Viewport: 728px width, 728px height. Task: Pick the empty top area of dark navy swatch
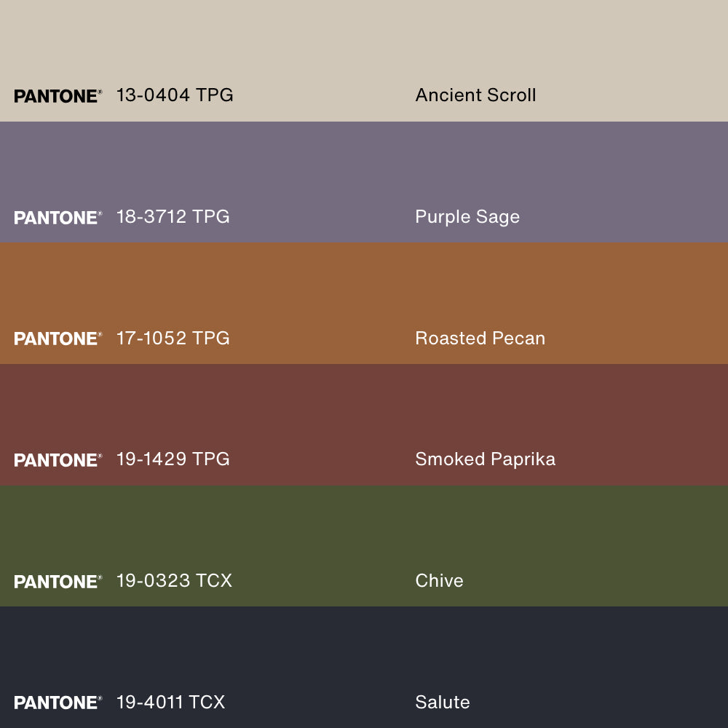click(x=364, y=641)
